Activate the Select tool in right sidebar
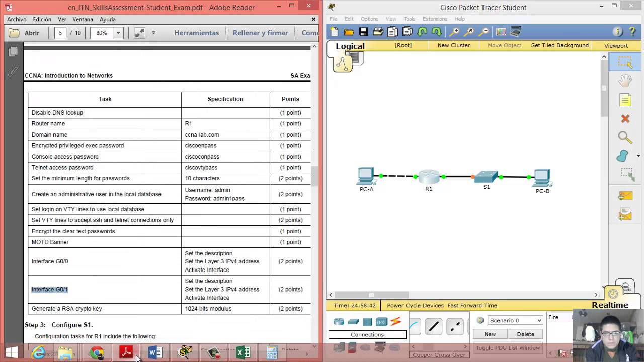Screen dimensions: 644x362 pos(625,62)
